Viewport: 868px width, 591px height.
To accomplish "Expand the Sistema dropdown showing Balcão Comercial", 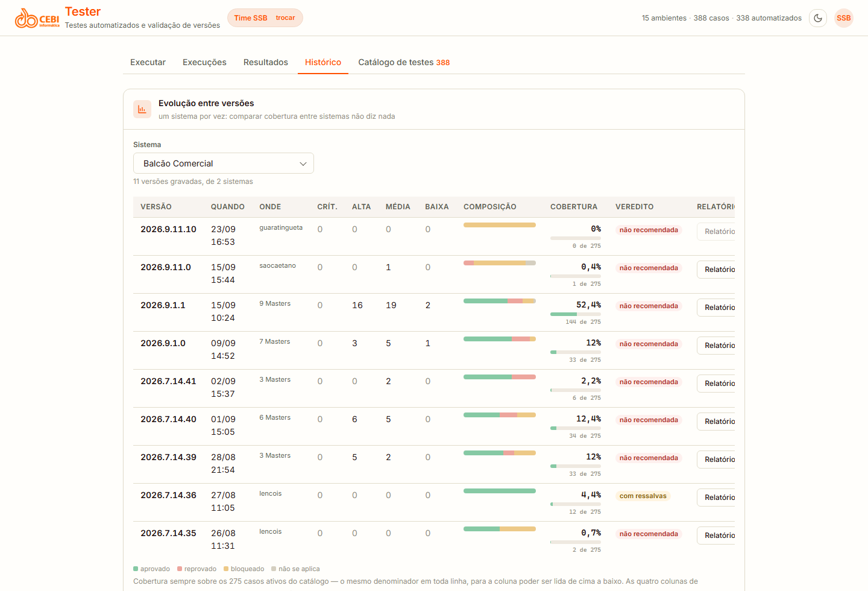I will point(224,163).
